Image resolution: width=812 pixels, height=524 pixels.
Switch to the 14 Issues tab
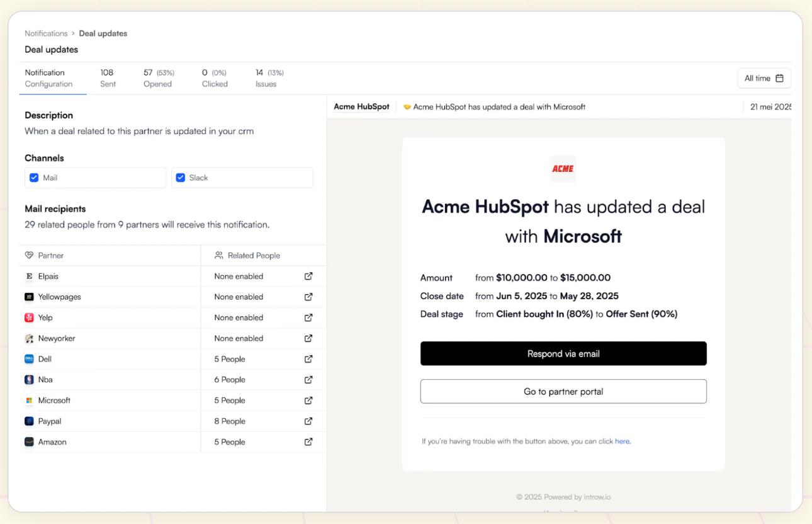click(269, 78)
